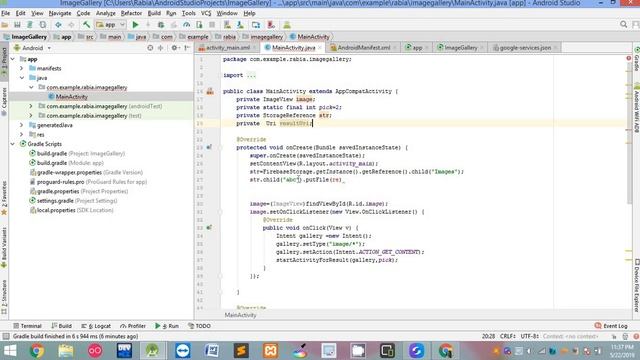Open Chrome from the taskbar
640x360 pixels.
[x=36, y=351]
